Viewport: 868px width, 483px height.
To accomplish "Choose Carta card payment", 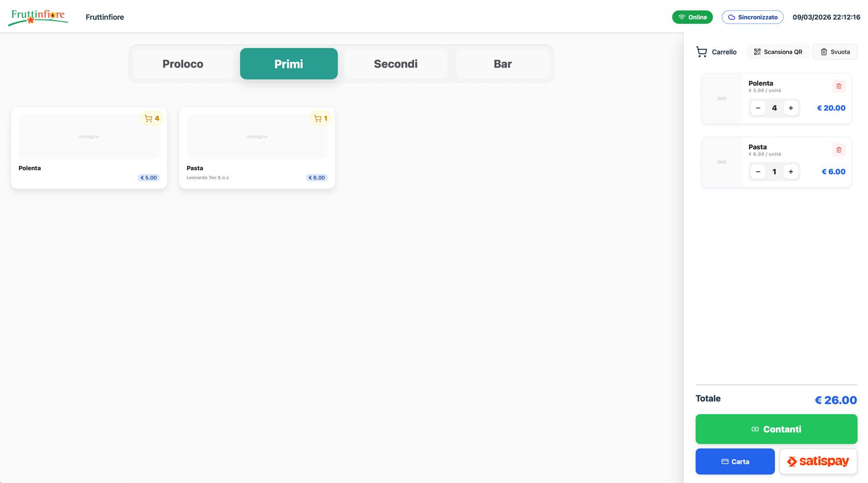I will 735,462.
